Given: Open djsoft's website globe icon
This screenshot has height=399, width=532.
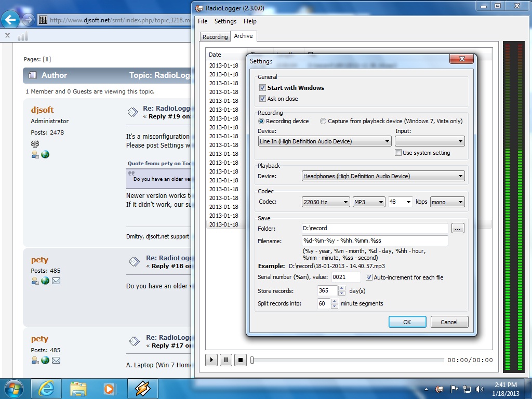Looking at the screenshot, I should 45,155.
